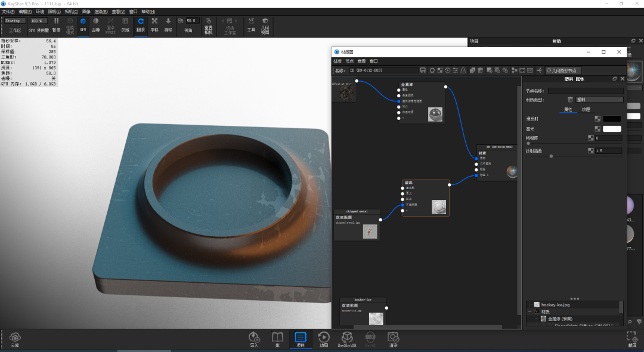Select the tumble (翻滚) camera tool
This screenshot has height=352, width=644.
(141, 25)
